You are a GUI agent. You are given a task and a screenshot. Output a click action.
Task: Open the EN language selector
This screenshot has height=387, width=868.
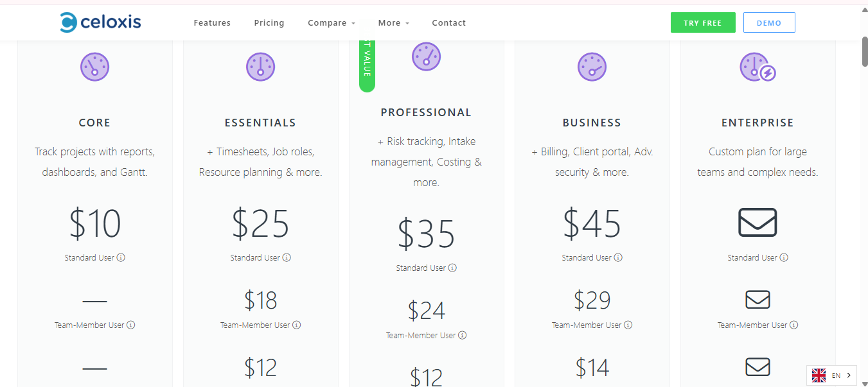tap(832, 375)
